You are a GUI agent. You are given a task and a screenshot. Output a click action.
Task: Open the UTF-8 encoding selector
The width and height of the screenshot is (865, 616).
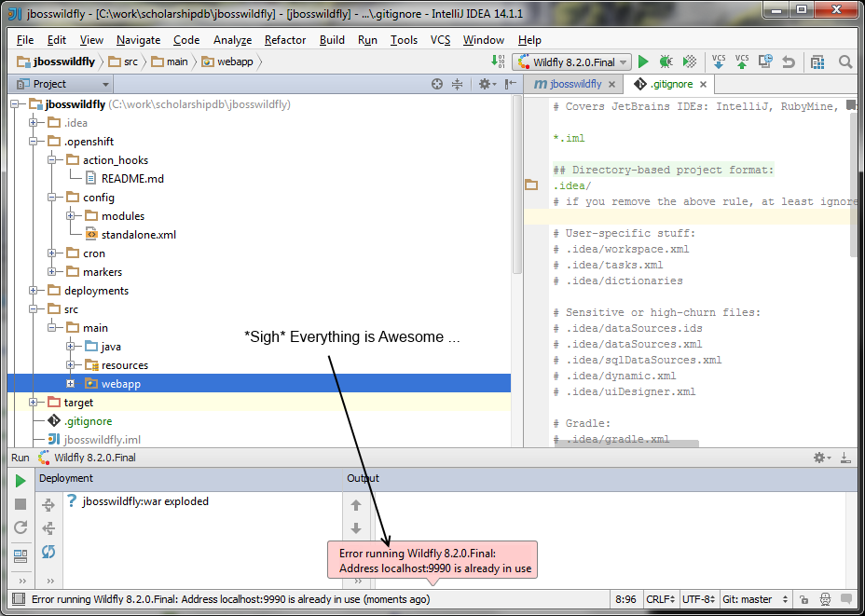click(x=698, y=599)
